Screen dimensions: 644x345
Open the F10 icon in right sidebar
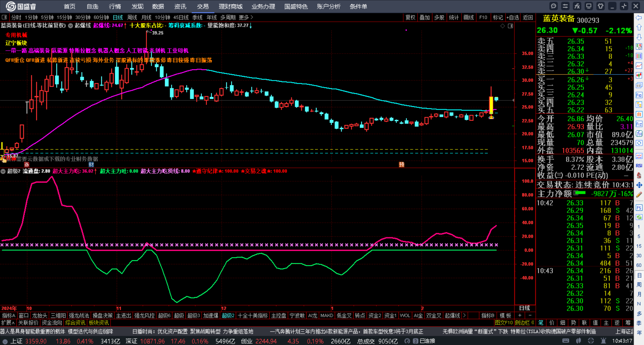tap(639, 95)
